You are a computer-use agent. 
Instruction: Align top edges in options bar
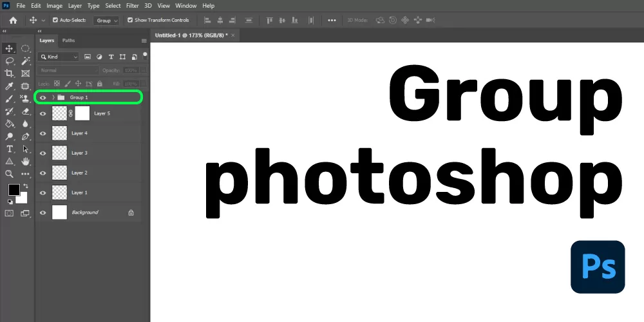(269, 20)
